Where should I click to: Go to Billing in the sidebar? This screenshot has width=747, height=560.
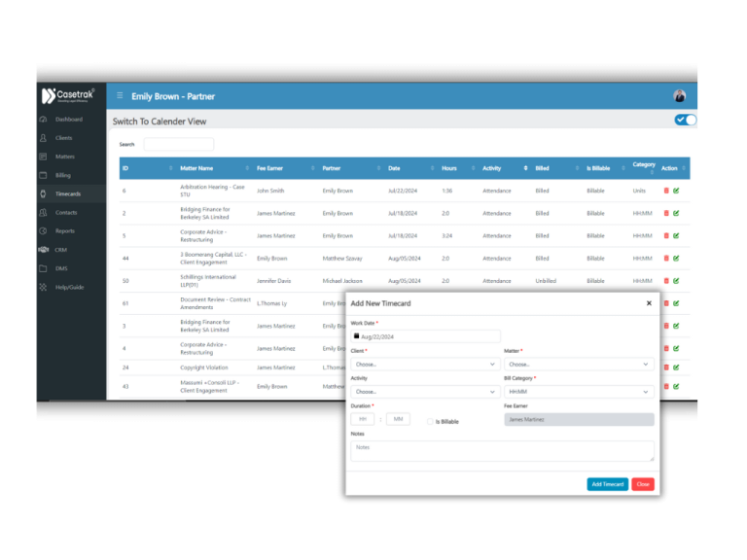[62, 176]
